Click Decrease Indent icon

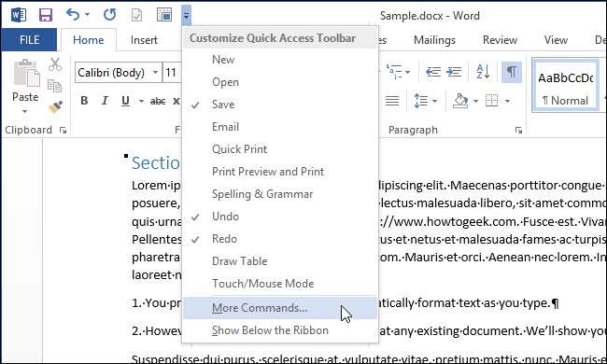click(x=433, y=72)
